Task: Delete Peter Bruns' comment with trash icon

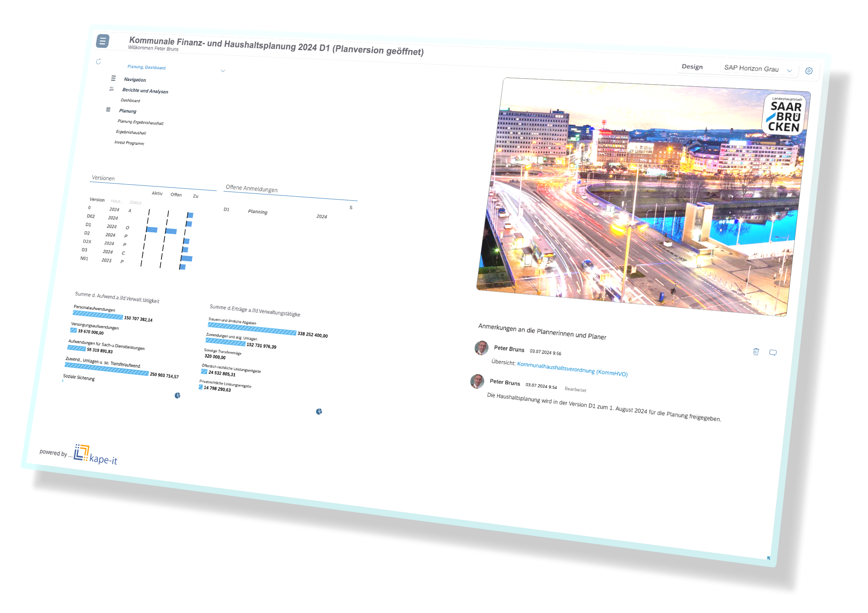Action: 756,351
